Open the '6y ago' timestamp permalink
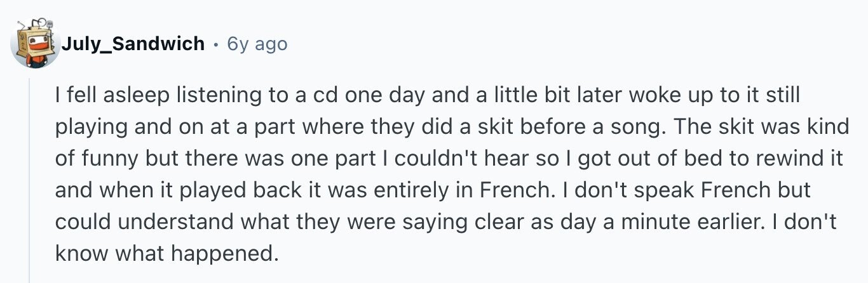 pos(257,44)
